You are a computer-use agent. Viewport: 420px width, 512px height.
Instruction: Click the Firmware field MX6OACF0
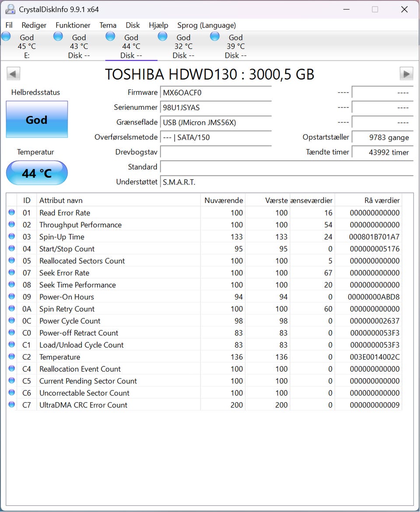tap(216, 92)
